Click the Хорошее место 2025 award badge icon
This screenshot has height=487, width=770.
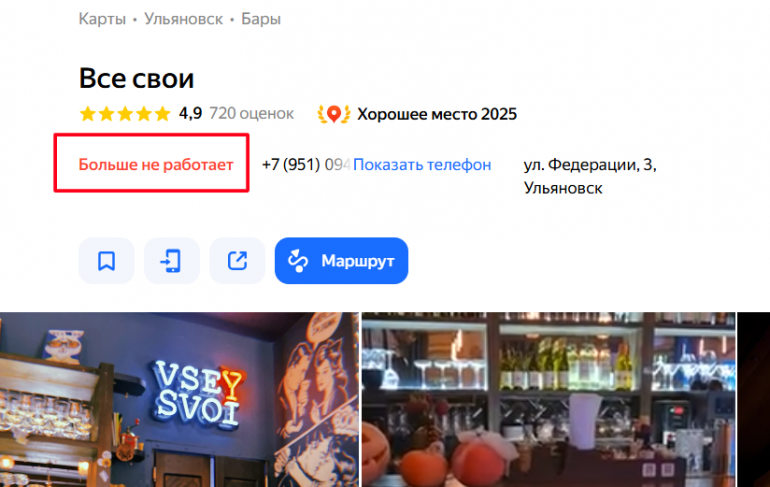click(334, 114)
